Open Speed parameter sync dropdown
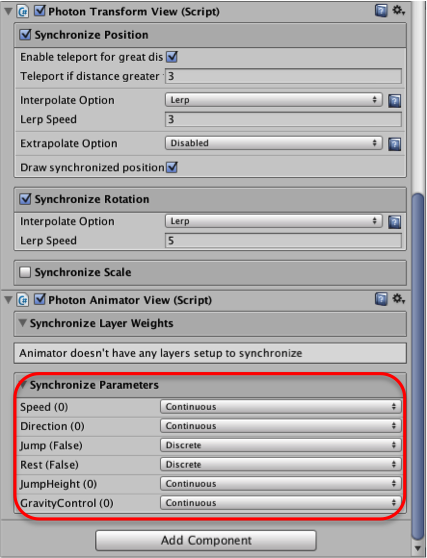 click(281, 406)
